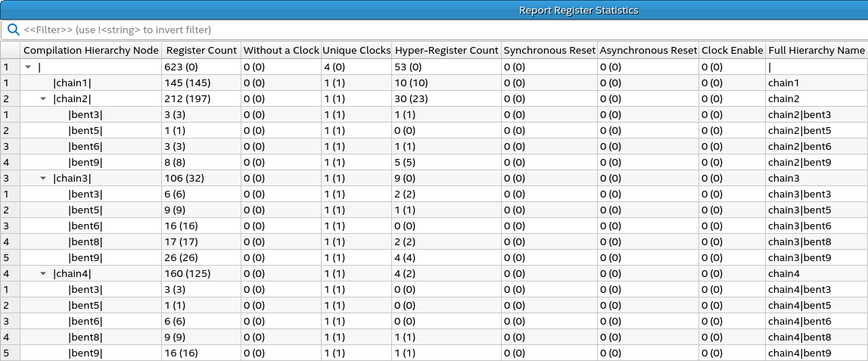Click the Report Register Statistics title bar
The image size is (868, 361).
[x=434, y=10]
